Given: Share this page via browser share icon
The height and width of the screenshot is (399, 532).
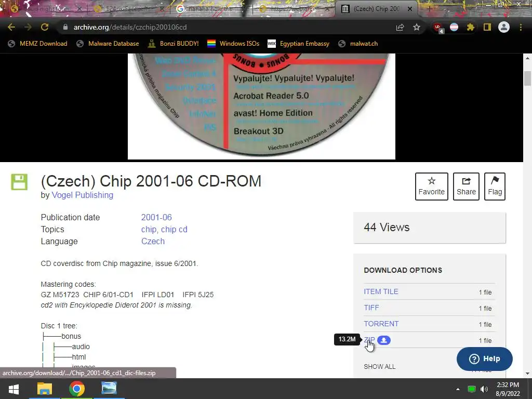Looking at the screenshot, I should tap(400, 27).
